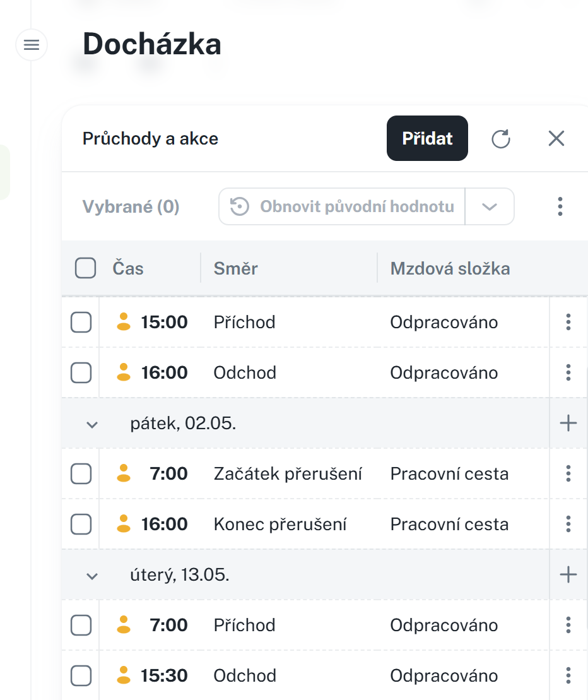This screenshot has width=588, height=700.
Task: Close the Průchody a akce panel
Action: point(556,139)
